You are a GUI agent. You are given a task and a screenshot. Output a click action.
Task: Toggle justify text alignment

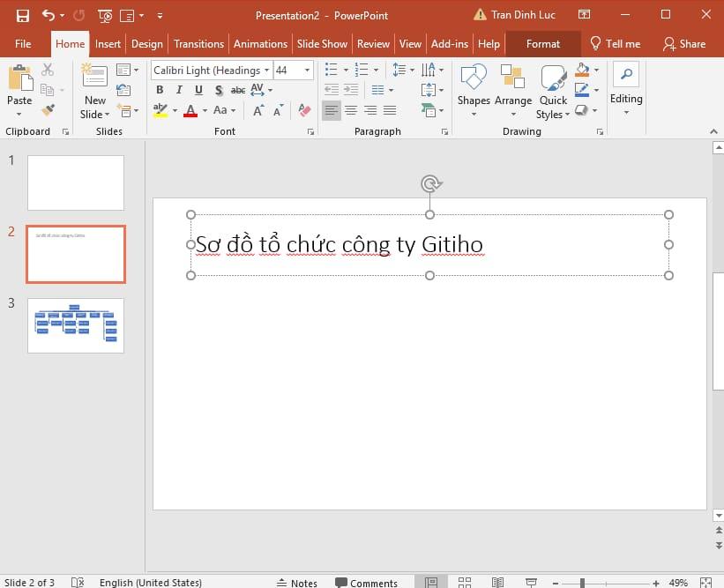(x=389, y=110)
